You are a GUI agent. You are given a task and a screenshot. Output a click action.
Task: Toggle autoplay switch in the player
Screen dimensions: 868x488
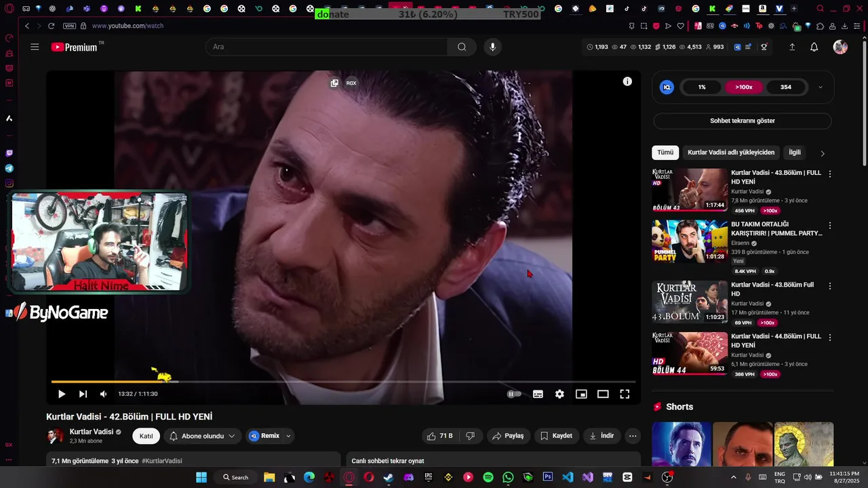pyautogui.click(x=515, y=394)
